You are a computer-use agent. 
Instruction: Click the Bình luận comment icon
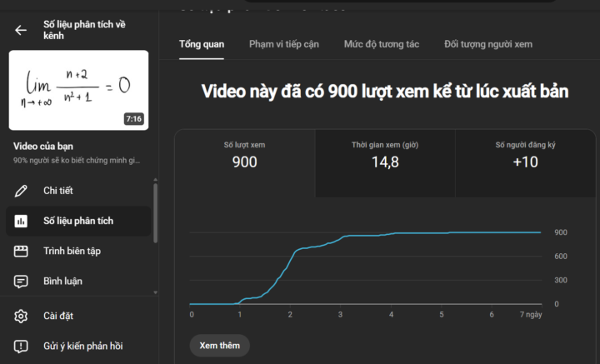coord(21,282)
